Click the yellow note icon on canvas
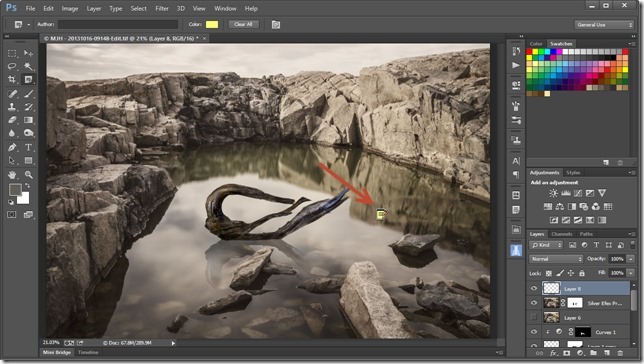The image size is (644, 364). (x=382, y=214)
